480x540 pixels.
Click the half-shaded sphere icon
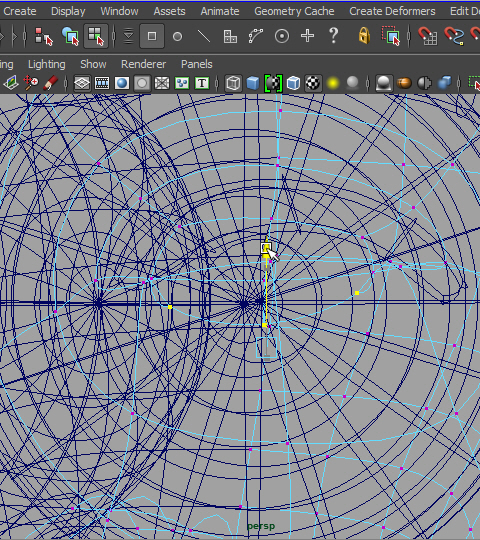coord(424,83)
